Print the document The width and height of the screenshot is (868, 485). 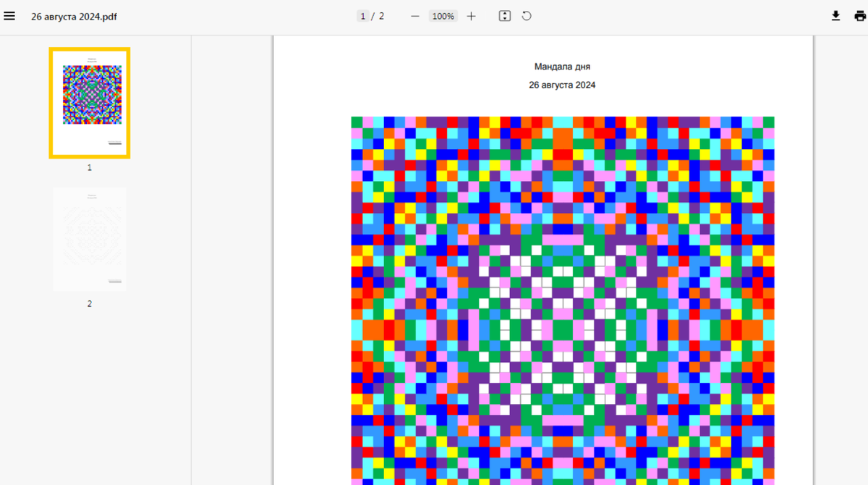click(x=859, y=16)
